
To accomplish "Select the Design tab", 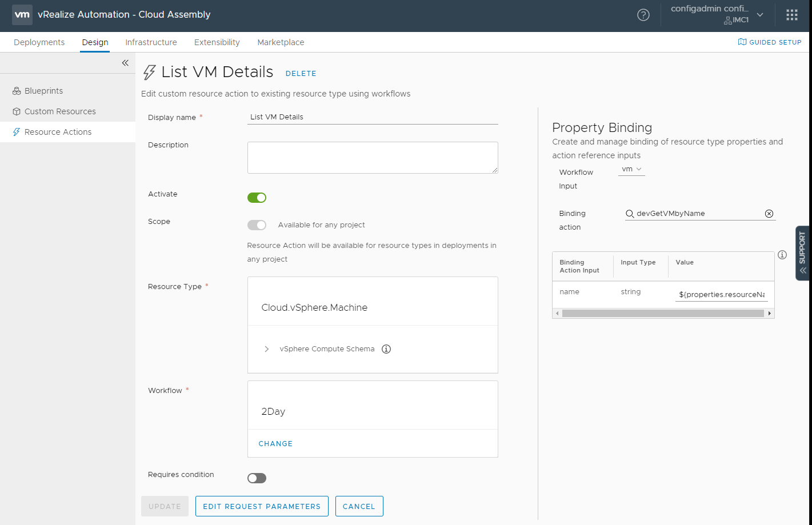I will (x=95, y=42).
